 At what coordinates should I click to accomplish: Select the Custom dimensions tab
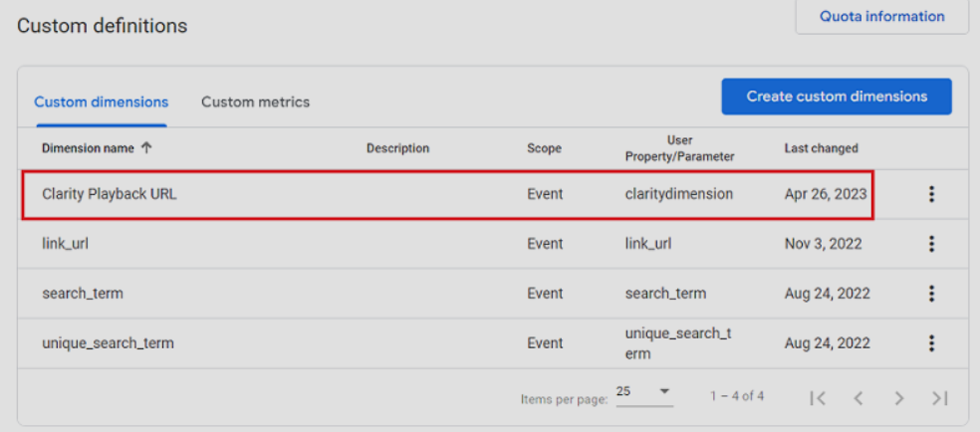coord(101,102)
